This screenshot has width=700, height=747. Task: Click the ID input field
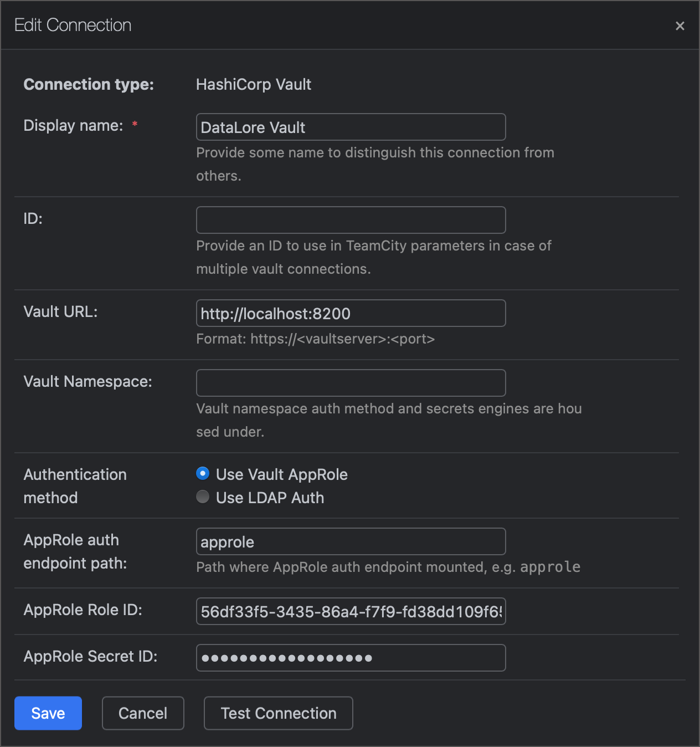(x=351, y=219)
